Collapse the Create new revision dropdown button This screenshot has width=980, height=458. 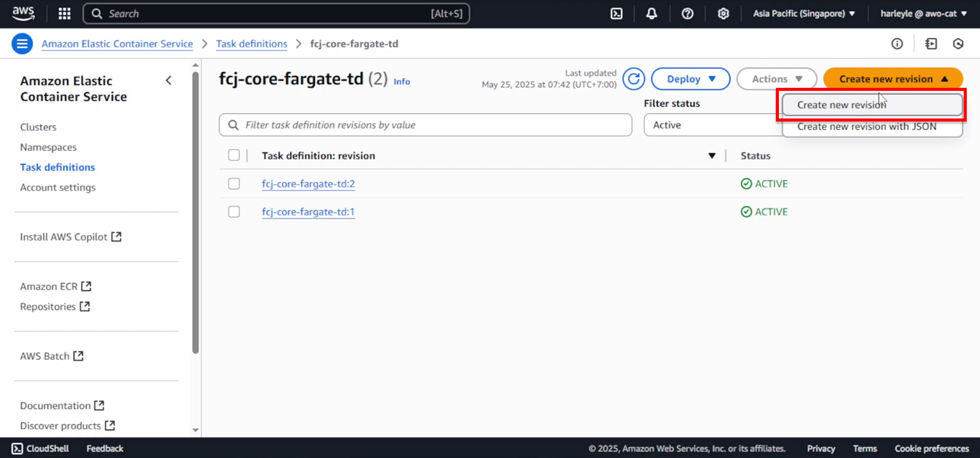(893, 79)
